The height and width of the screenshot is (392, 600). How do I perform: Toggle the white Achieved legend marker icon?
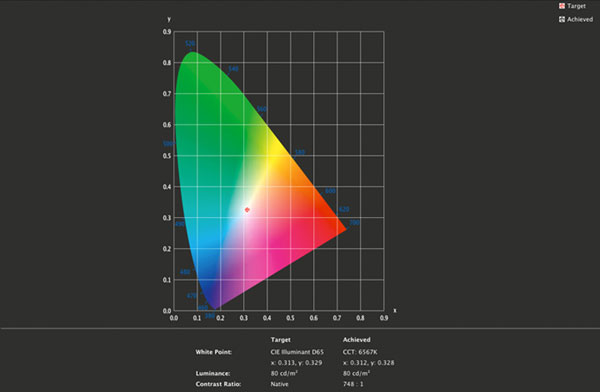[562, 19]
